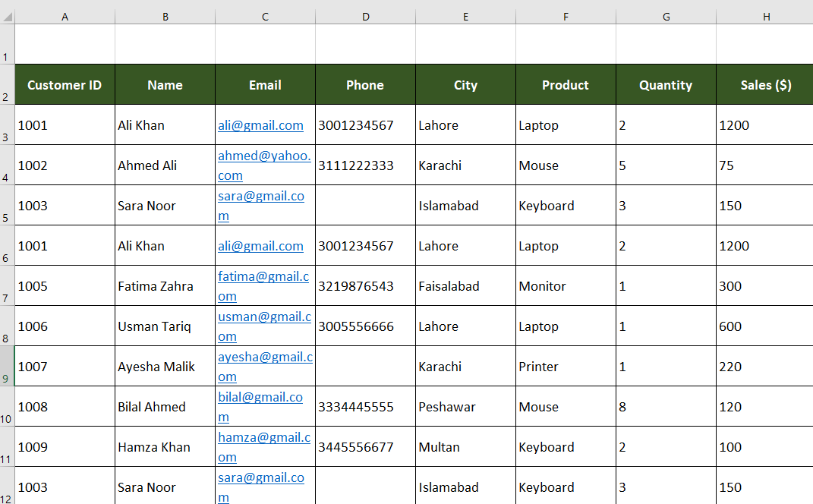Open the bilal@gmail.com email link
This screenshot has height=504, width=813.
pos(260,407)
